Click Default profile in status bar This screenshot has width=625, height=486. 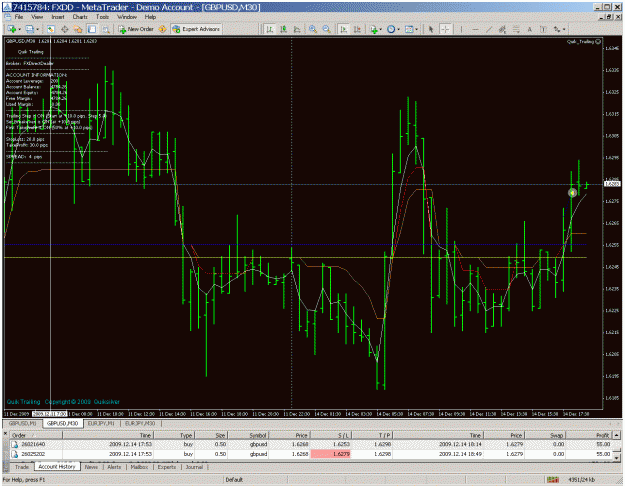[x=234, y=480]
